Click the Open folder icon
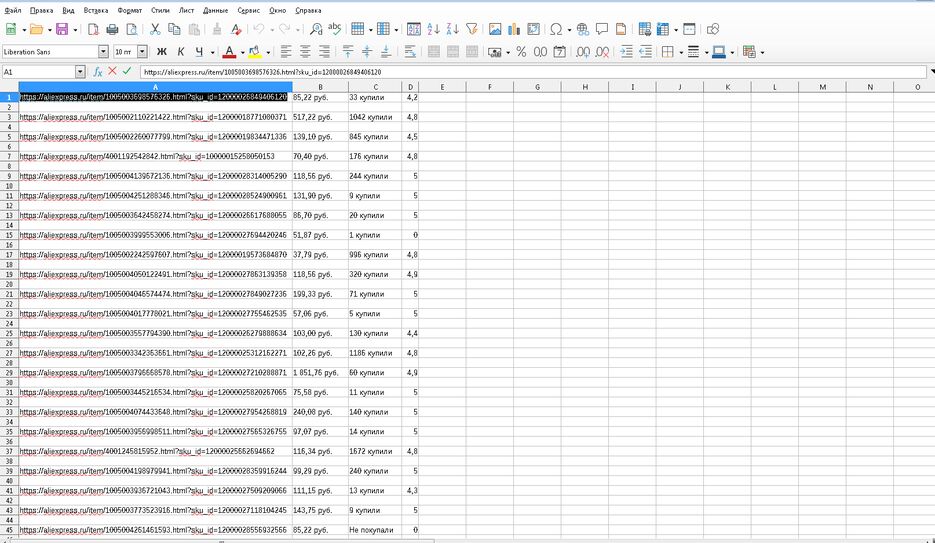Viewport: 935px width, 543px height. 36,29
